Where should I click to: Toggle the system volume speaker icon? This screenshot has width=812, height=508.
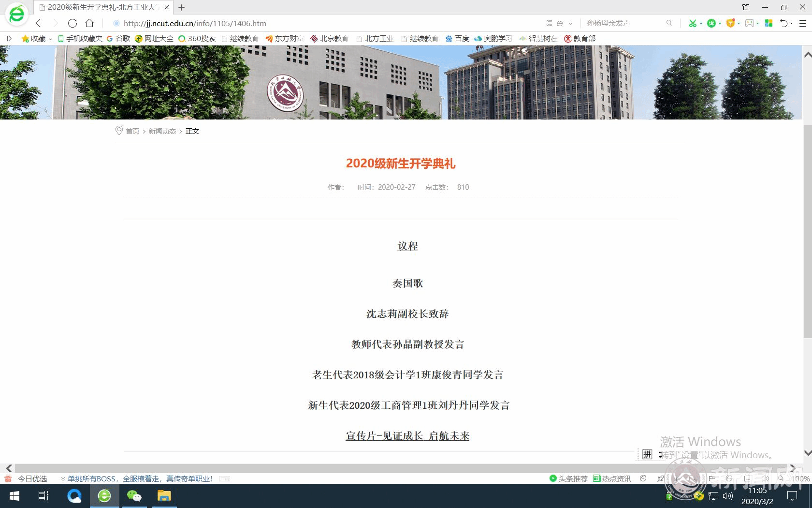727,496
